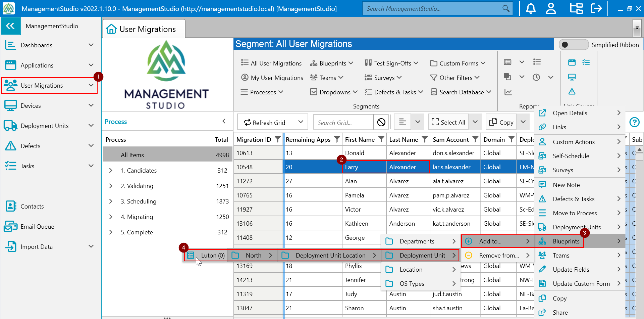The image size is (644, 319).
Task: Click the text alignment icon in toolbar
Action: 402,122
